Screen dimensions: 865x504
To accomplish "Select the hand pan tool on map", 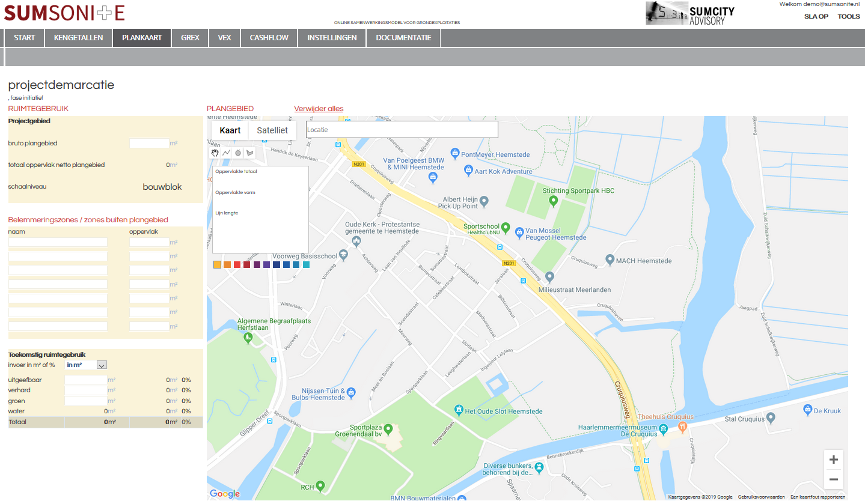I will click(x=215, y=153).
